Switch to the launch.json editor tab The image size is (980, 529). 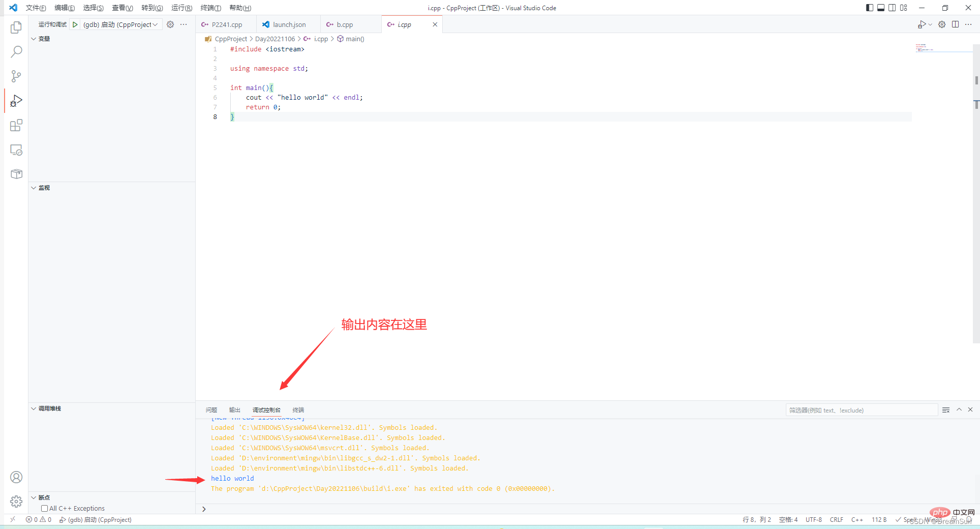[x=289, y=24]
